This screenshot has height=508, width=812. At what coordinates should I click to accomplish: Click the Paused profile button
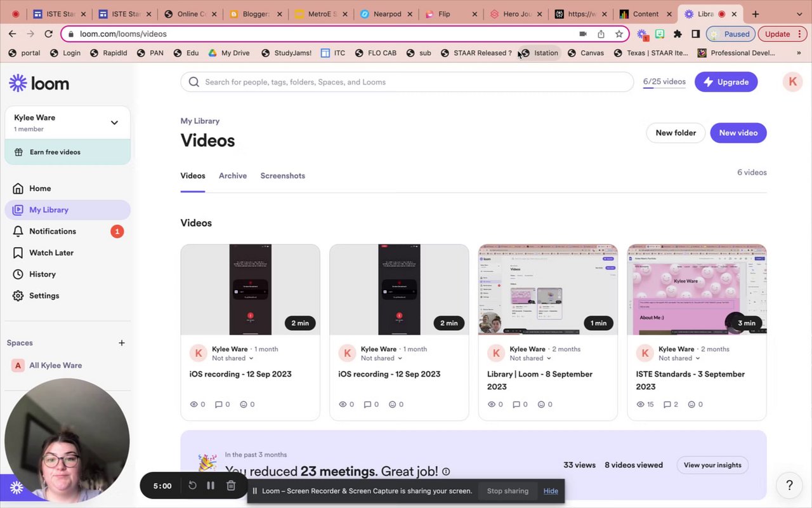pyautogui.click(x=731, y=34)
